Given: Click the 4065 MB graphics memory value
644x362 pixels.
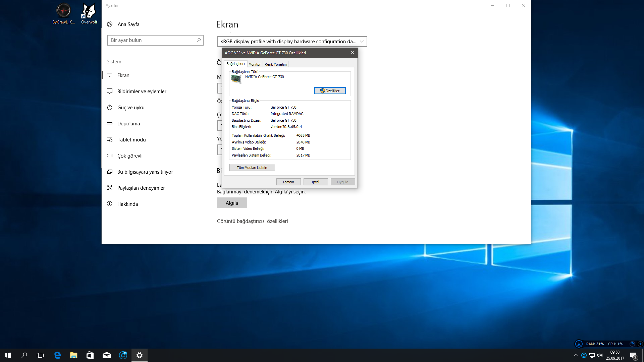Looking at the screenshot, I should click(x=303, y=135).
